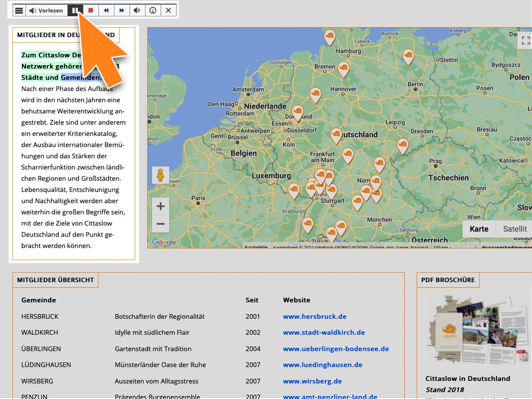
Task: Click the HERSBRUCK row name
Action: (40, 316)
